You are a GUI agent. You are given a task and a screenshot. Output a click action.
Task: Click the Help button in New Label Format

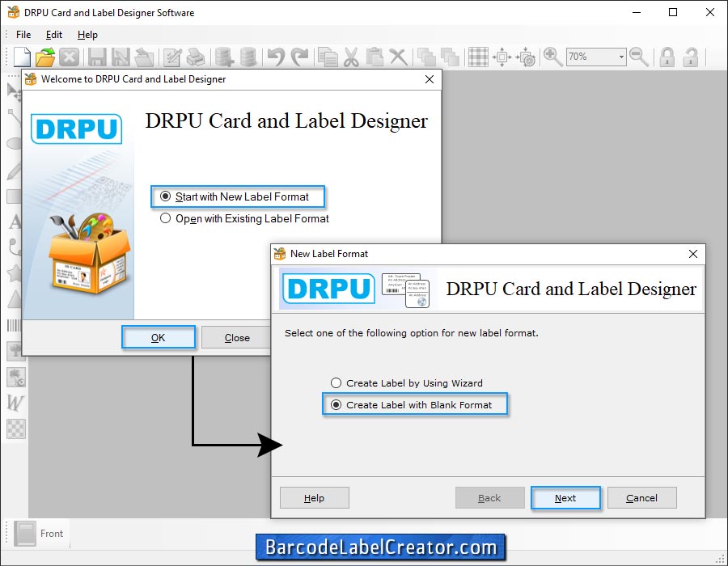[x=315, y=498]
